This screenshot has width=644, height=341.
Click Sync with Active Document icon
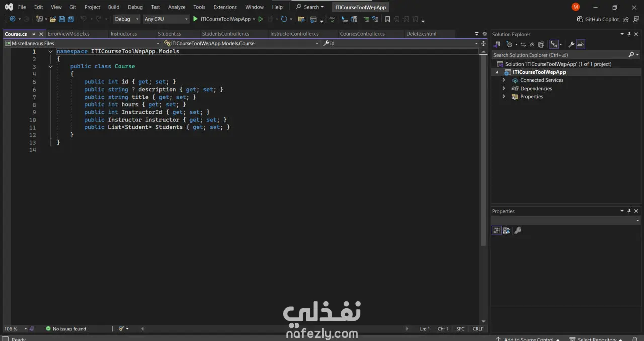pos(523,44)
